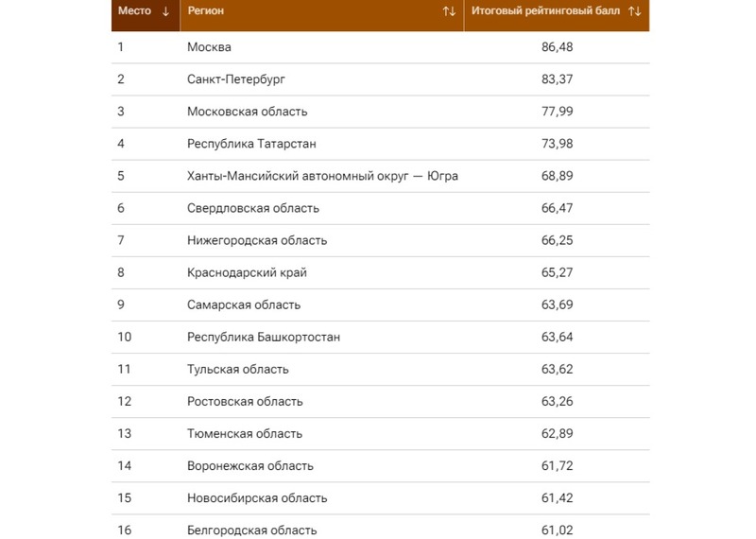
Task: Click Республика Башкортостан region name
Action: [264, 337]
